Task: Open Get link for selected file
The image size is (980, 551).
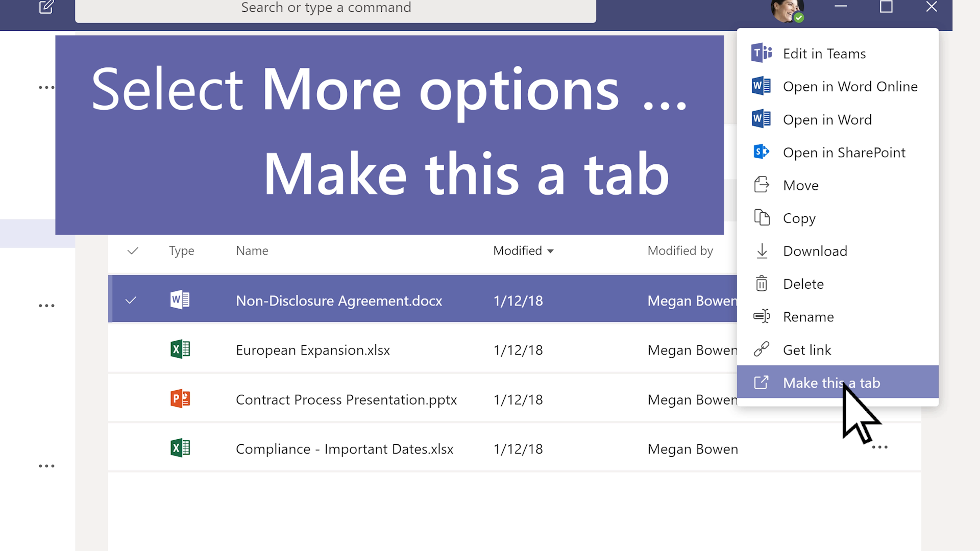Action: pyautogui.click(x=807, y=349)
